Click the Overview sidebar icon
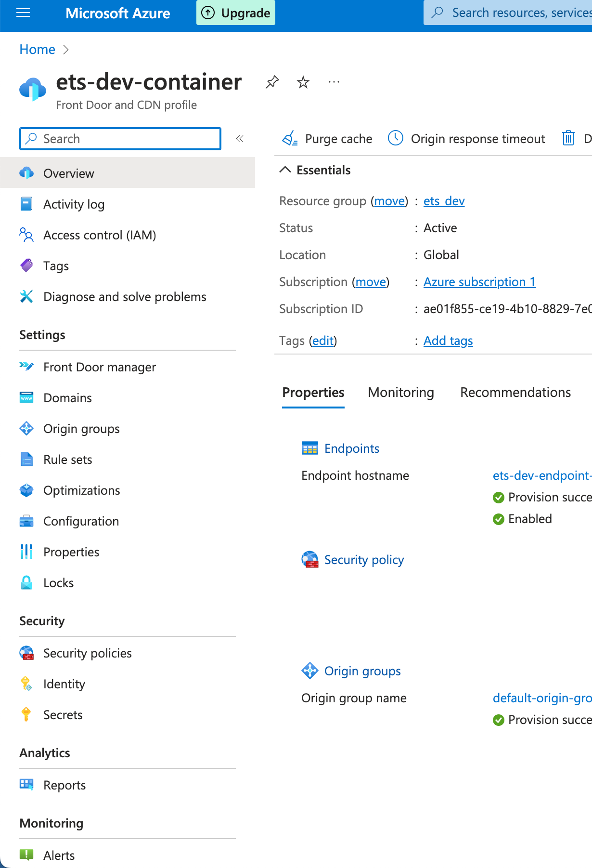The height and width of the screenshot is (868, 592). [x=26, y=173]
